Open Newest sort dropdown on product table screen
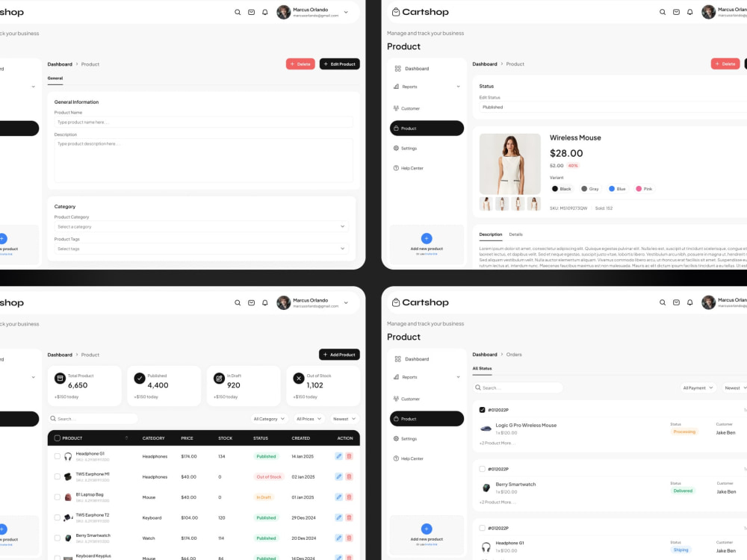Image resolution: width=747 pixels, height=560 pixels. [344, 419]
